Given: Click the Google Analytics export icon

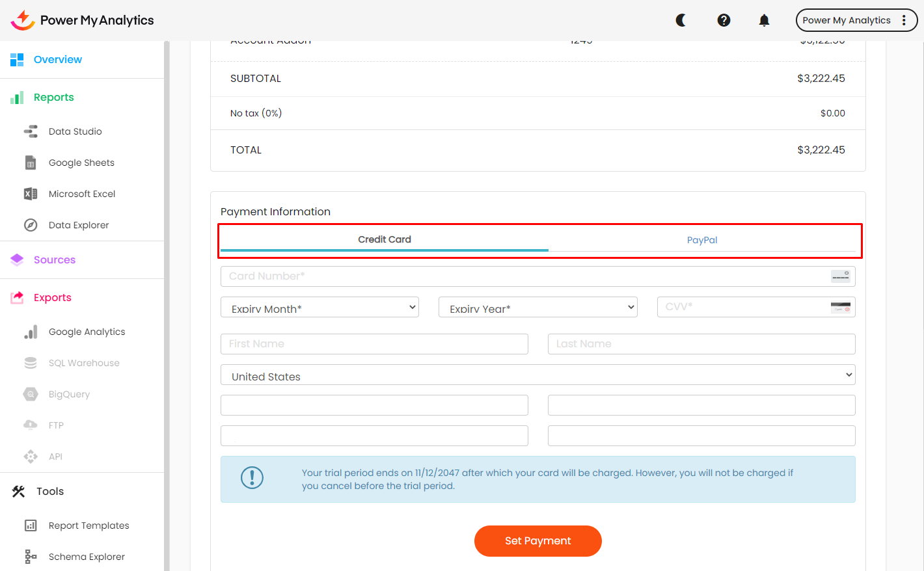Looking at the screenshot, I should tap(31, 332).
